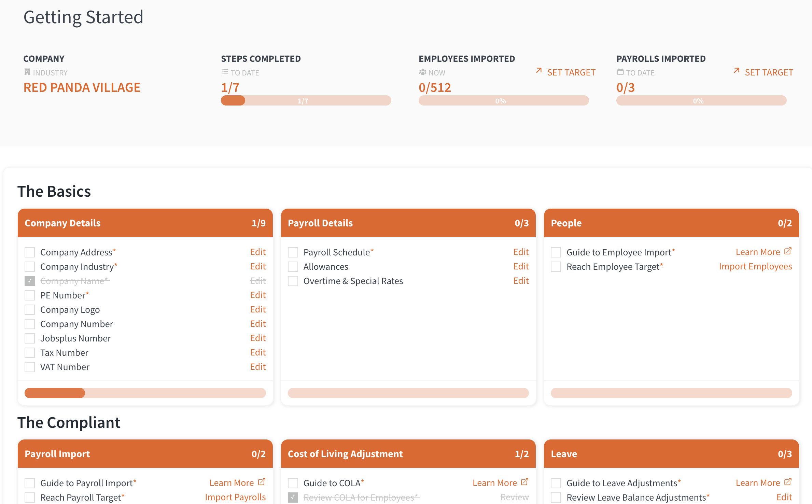Click the arrow icon beside SET TARGET for employees
The height and width of the screenshot is (504, 812).
point(539,71)
